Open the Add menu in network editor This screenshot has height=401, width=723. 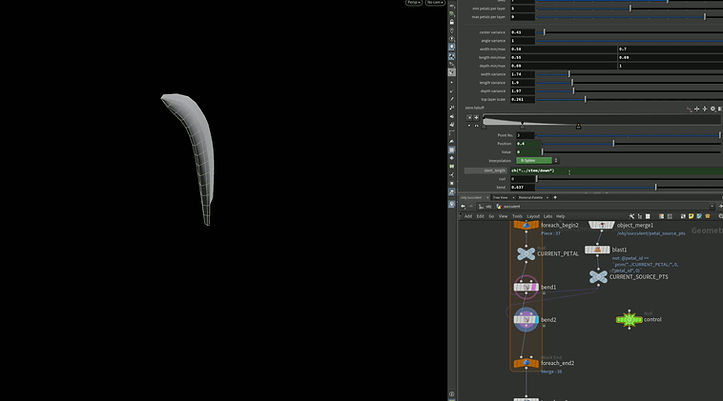468,216
